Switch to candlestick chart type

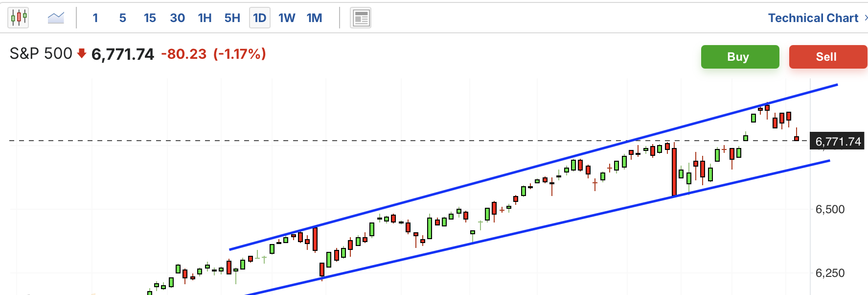(19, 18)
